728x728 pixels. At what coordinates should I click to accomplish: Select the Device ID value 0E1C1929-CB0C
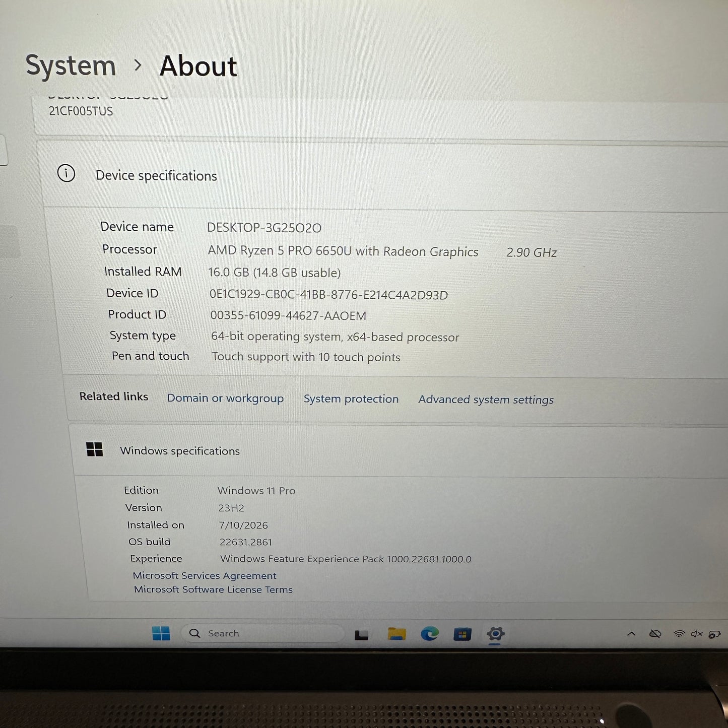point(328,295)
